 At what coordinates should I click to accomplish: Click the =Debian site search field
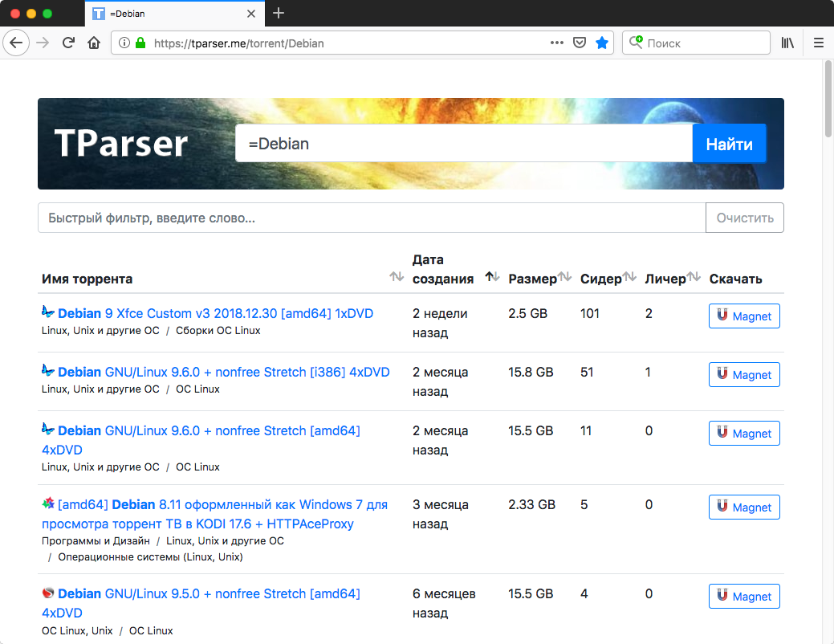point(464,143)
